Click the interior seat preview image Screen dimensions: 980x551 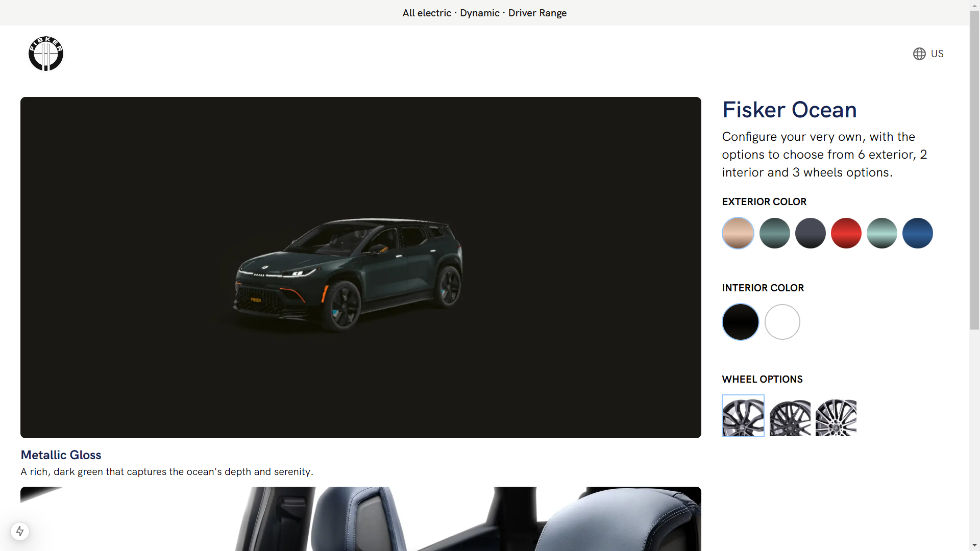[x=361, y=519]
